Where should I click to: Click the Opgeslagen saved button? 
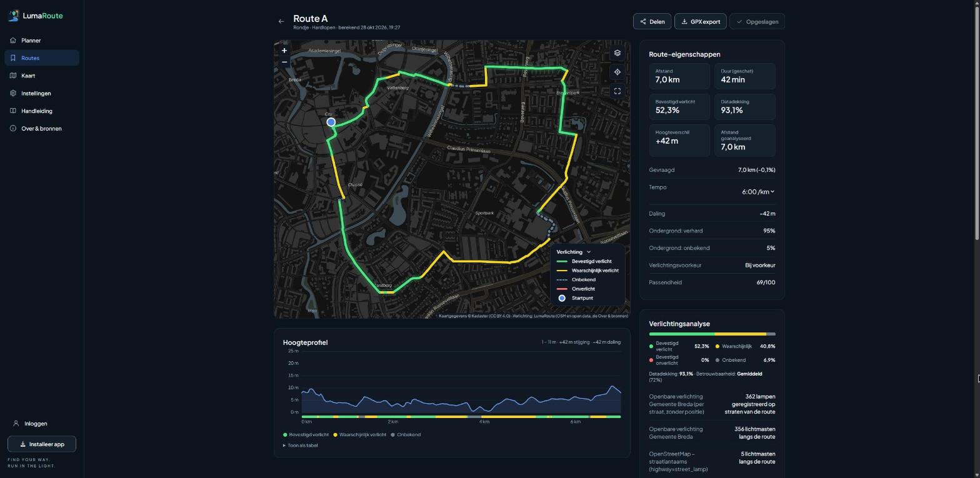tap(757, 22)
